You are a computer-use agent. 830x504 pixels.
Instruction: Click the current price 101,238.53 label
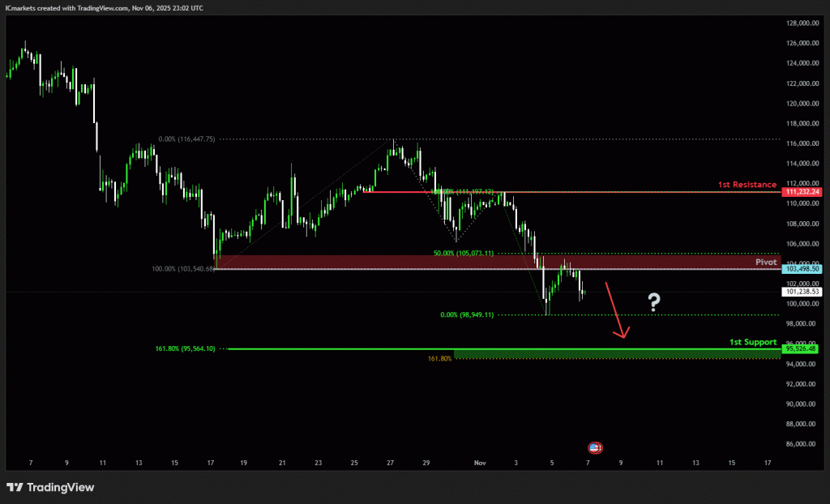[x=802, y=291]
